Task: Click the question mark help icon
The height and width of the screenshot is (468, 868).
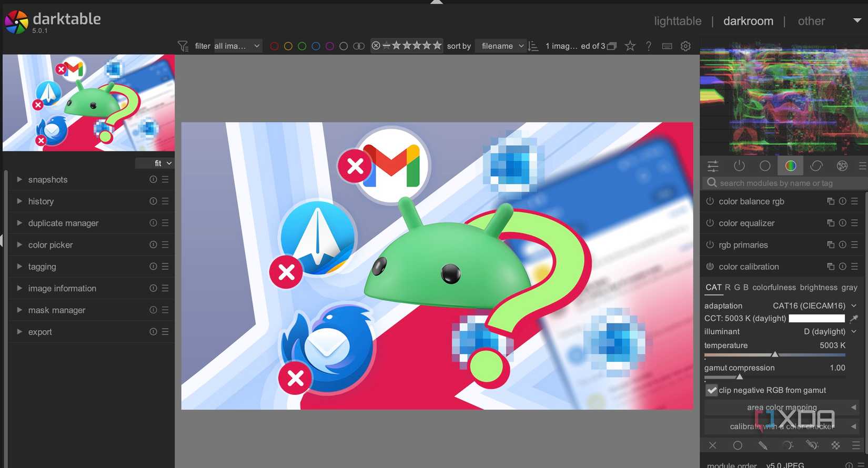Action: [x=649, y=46]
